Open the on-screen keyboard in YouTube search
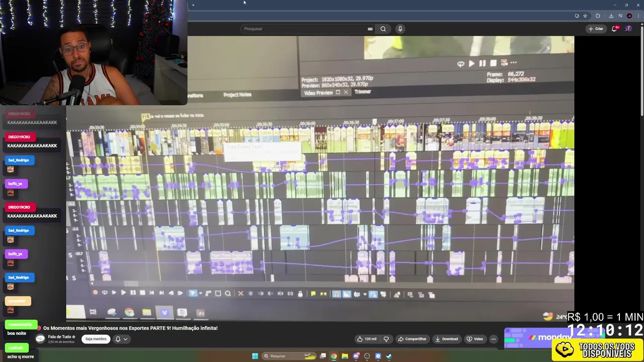The width and height of the screenshot is (644, 362). pyautogui.click(x=370, y=29)
